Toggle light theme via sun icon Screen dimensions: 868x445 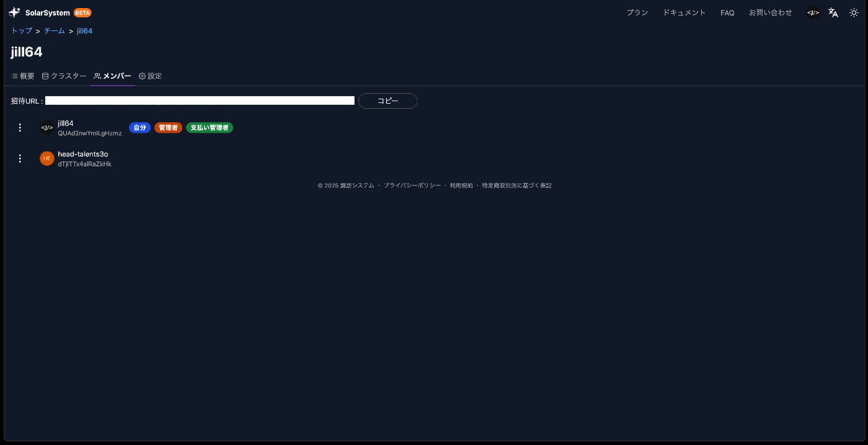tap(854, 12)
